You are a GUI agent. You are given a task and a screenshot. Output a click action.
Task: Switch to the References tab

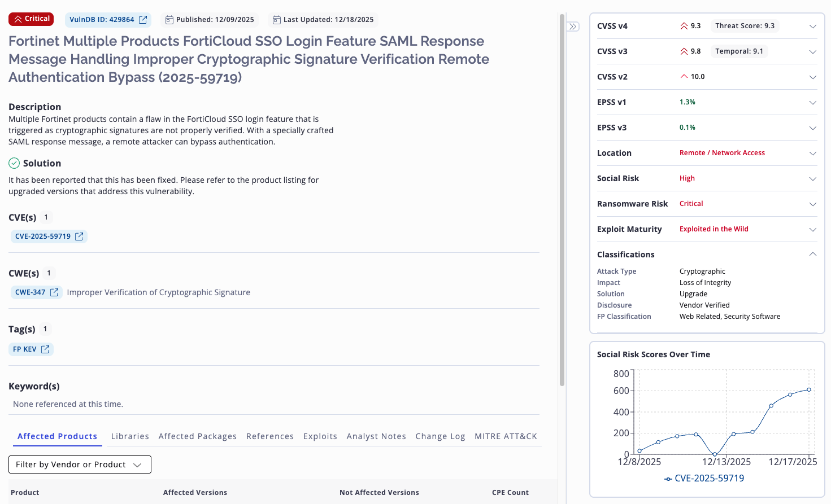(x=269, y=436)
